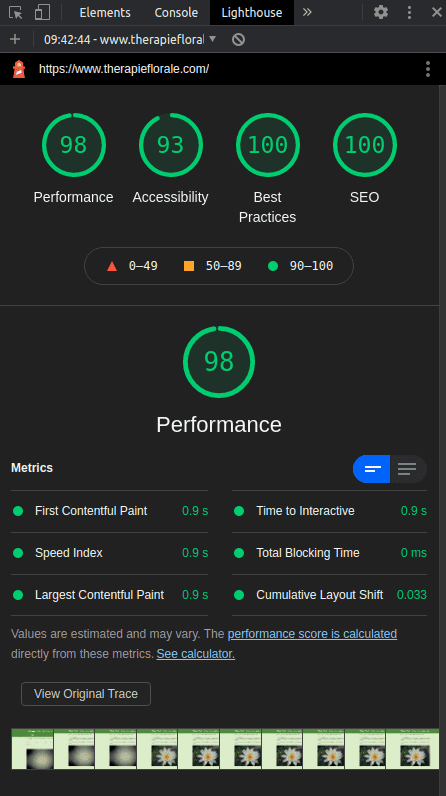Switch metrics to compact view toggle
The height and width of the screenshot is (796, 446).
371,469
